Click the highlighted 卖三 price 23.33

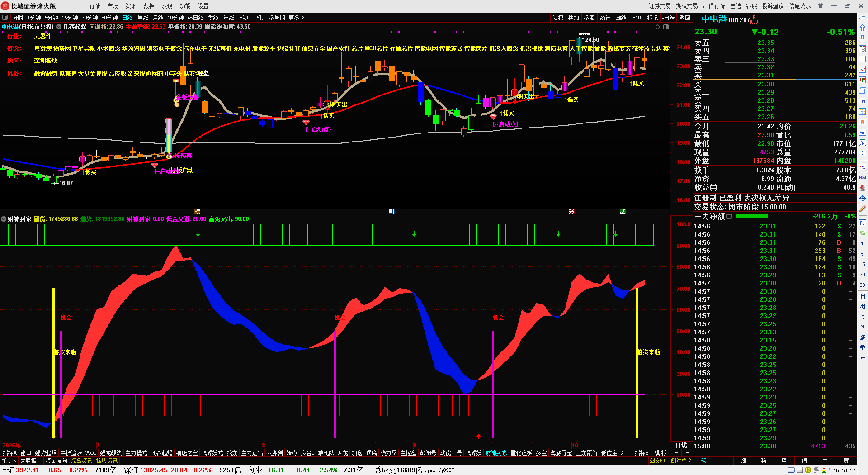[750, 59]
